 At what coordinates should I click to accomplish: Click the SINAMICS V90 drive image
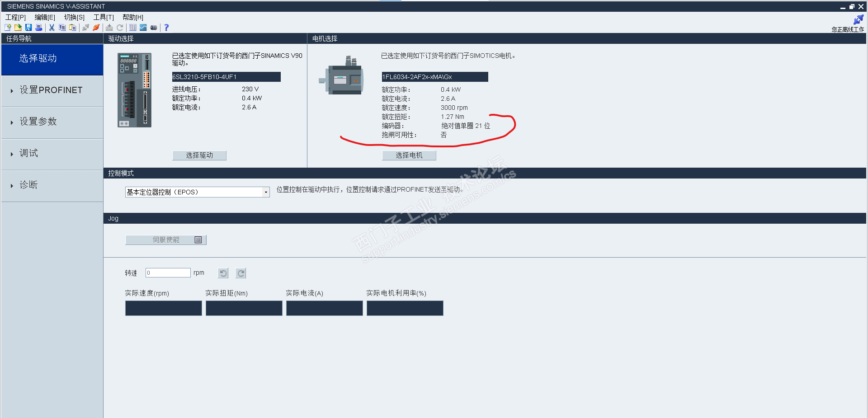(134, 90)
